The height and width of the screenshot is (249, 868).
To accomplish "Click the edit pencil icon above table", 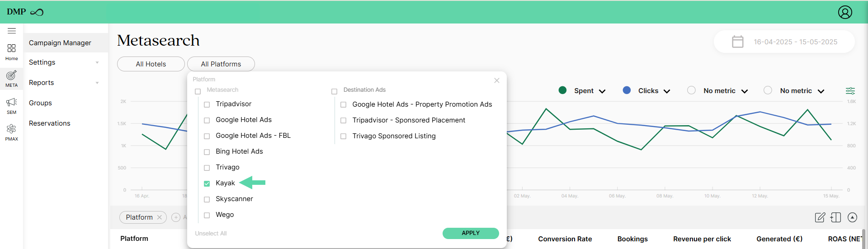I will click(x=820, y=217).
